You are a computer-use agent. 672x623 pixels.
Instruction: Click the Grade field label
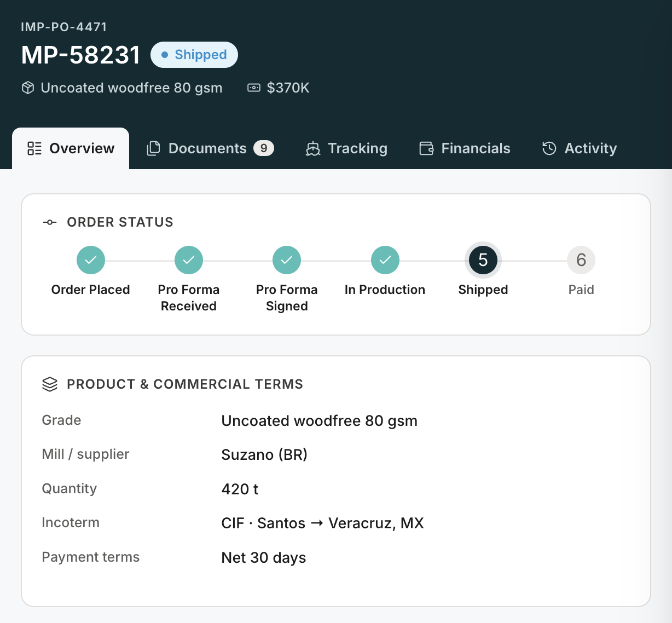[x=61, y=420]
